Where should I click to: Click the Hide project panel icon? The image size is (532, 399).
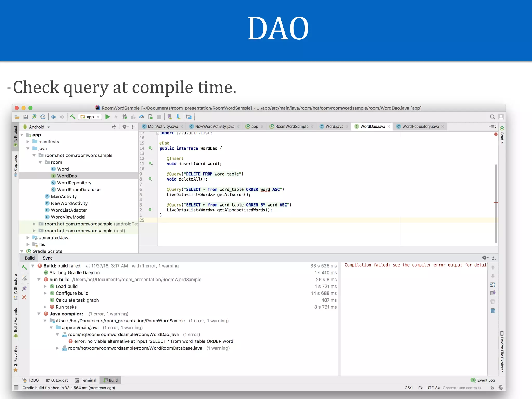[134, 127]
